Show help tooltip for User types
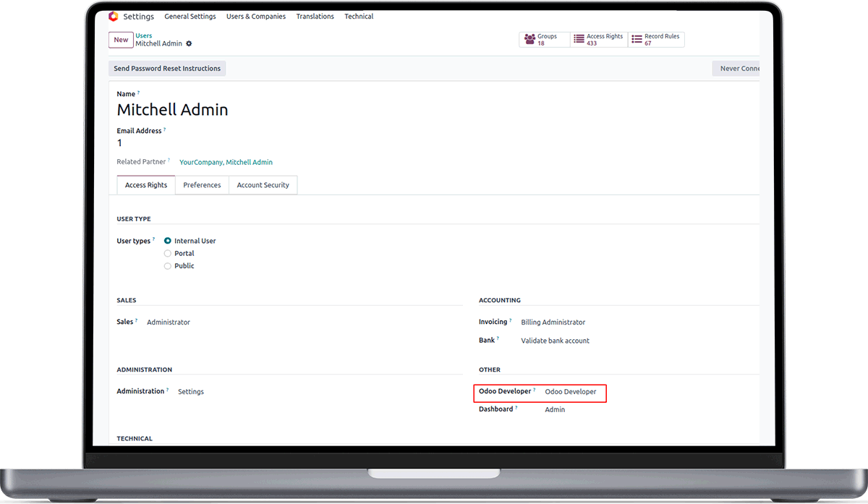The height and width of the screenshot is (504, 868). click(154, 239)
